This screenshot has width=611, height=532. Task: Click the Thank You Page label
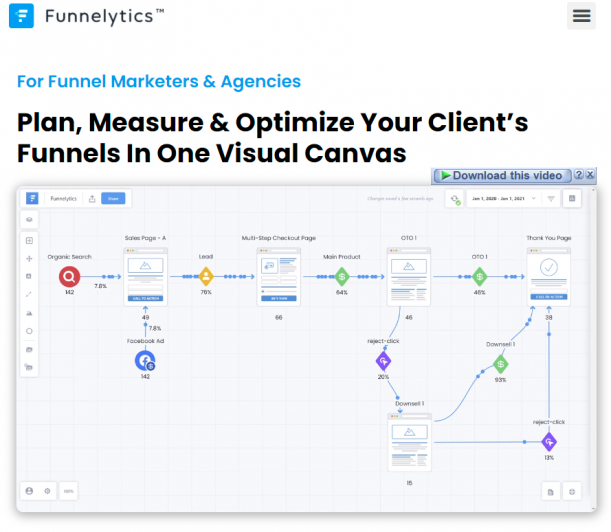pos(549,238)
